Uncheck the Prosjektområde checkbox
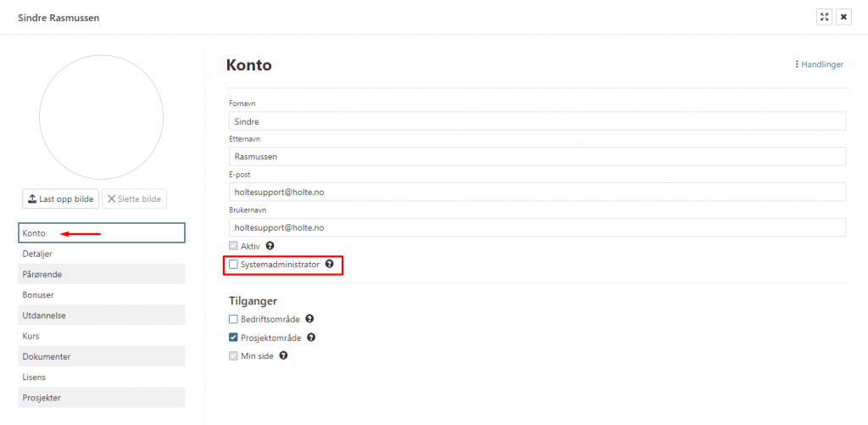This screenshot has width=868, height=425. pyautogui.click(x=234, y=338)
